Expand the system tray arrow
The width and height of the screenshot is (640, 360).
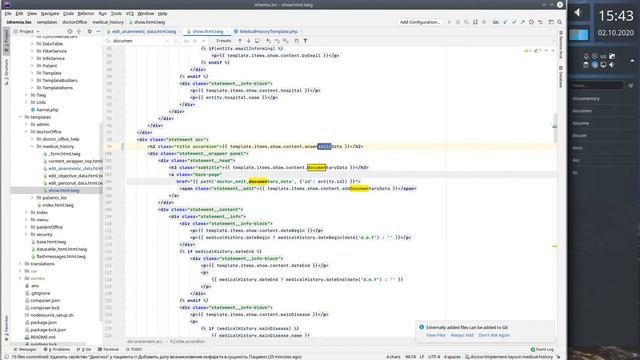632,60
